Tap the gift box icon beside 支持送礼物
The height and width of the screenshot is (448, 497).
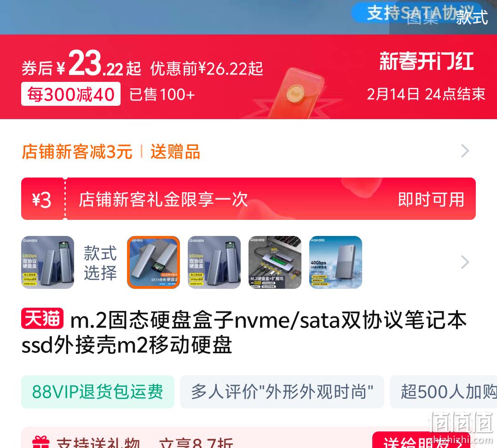41,442
